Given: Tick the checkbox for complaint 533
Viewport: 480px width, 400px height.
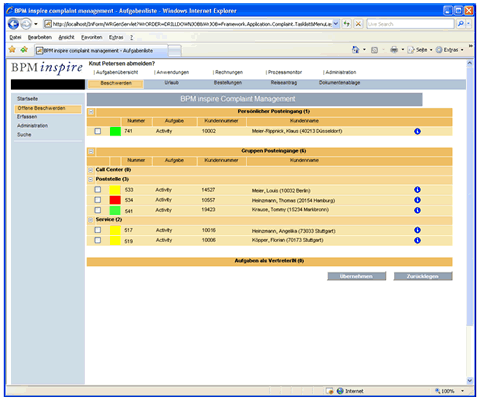Looking at the screenshot, I should click(98, 190).
